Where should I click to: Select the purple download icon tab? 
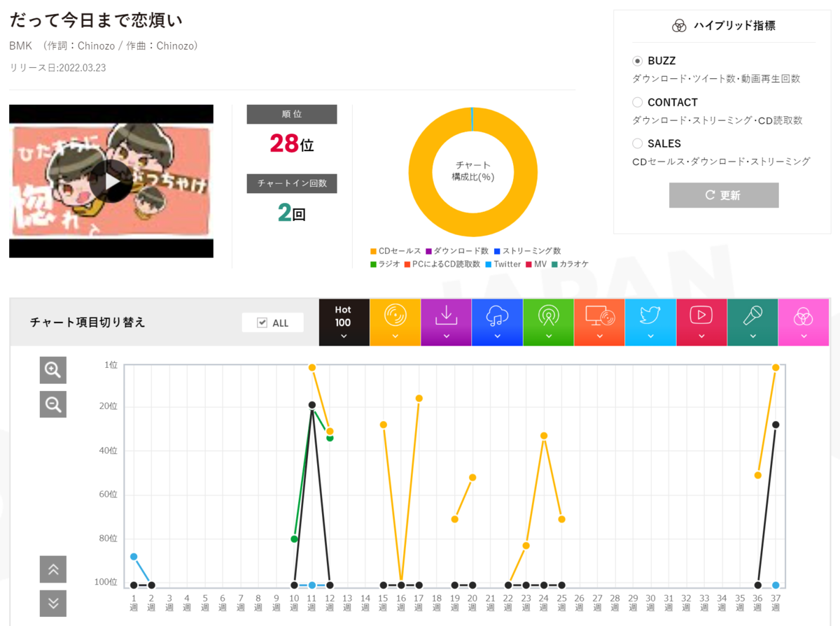click(x=446, y=322)
